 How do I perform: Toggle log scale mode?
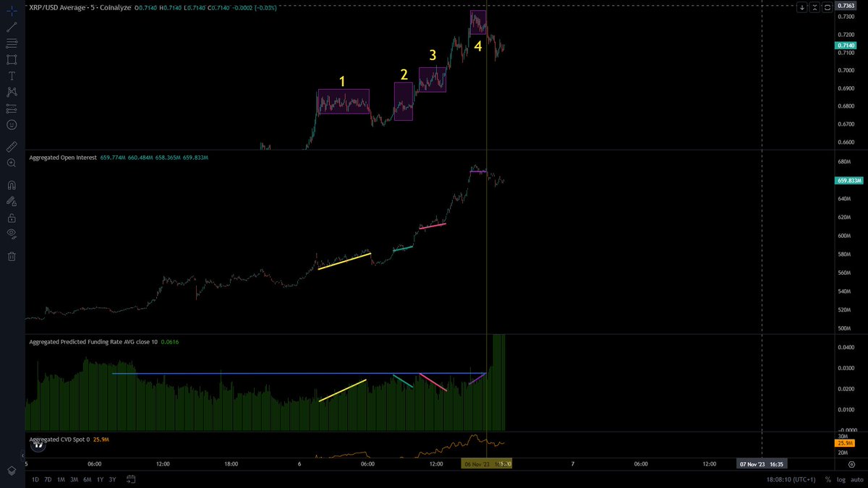tap(841, 479)
